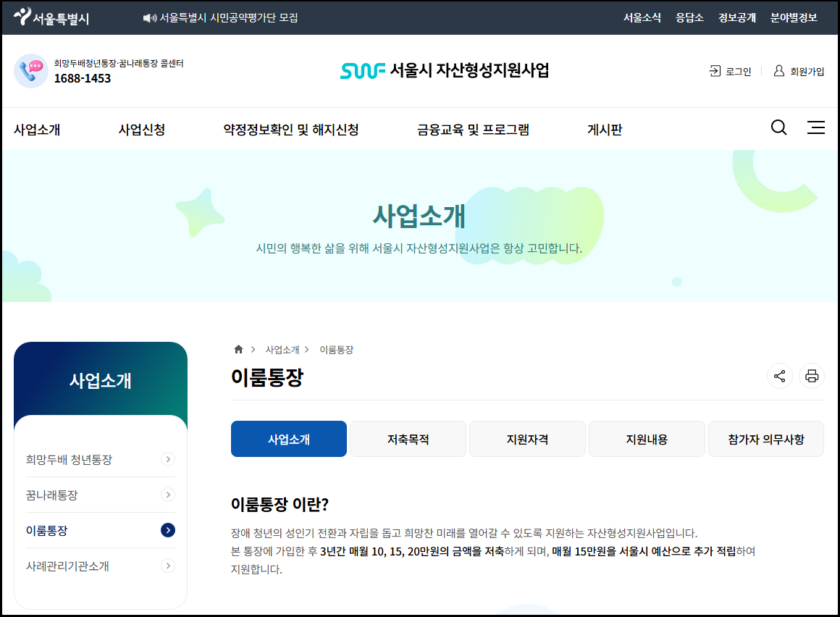Viewport: 840px width, 617px height.
Task: Switch to the 지원내용 tab
Action: coord(647,439)
